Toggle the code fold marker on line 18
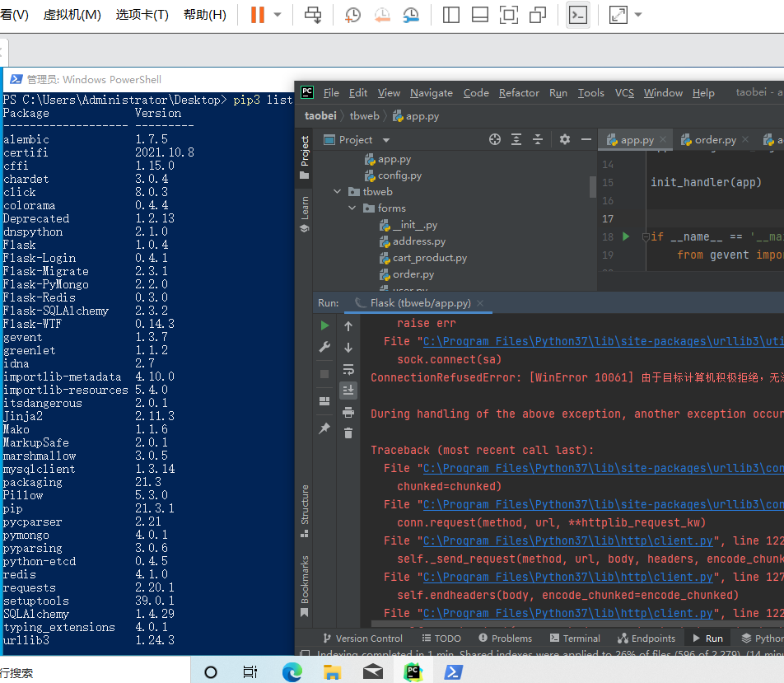784x683 pixels. click(x=646, y=236)
